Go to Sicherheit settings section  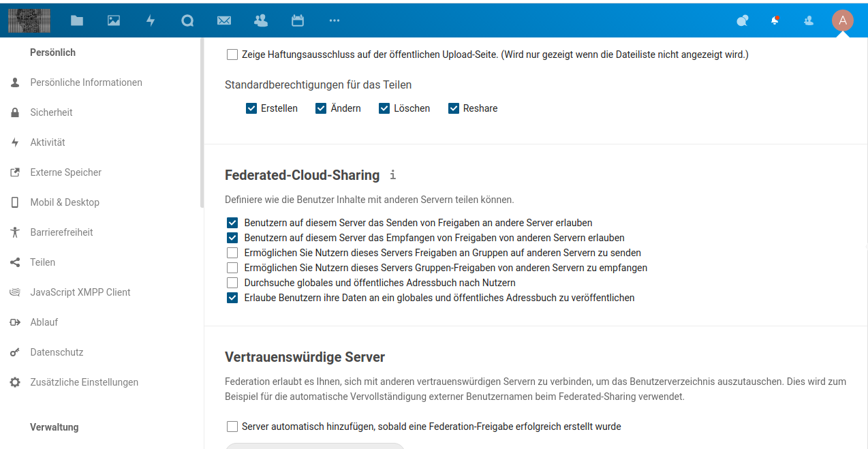[x=51, y=112]
